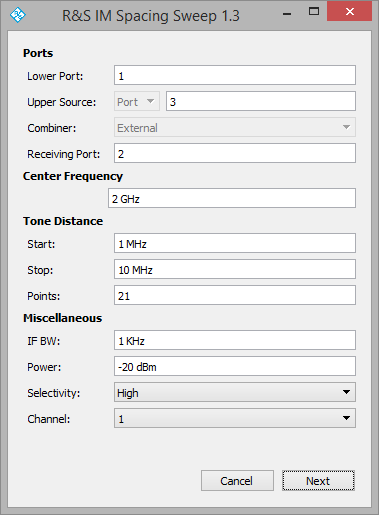
Task: Click the R&S diamond logo icon in title bar
Action: coord(18,15)
